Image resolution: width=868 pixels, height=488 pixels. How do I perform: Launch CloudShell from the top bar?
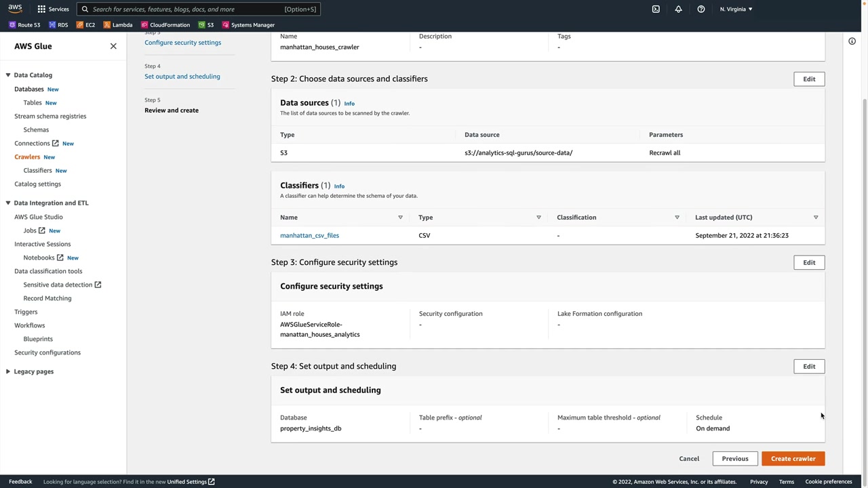coord(656,9)
